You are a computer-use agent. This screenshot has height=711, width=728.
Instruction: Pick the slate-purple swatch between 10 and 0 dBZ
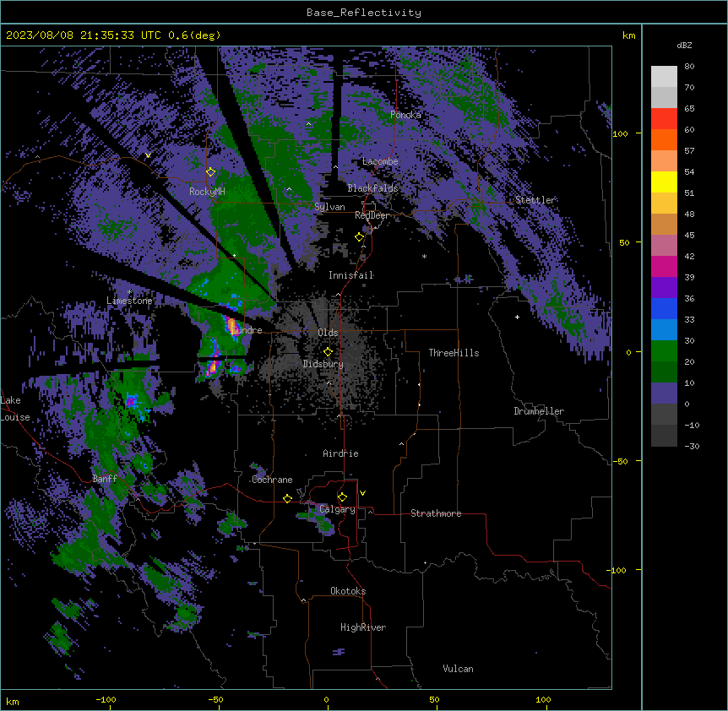point(664,393)
